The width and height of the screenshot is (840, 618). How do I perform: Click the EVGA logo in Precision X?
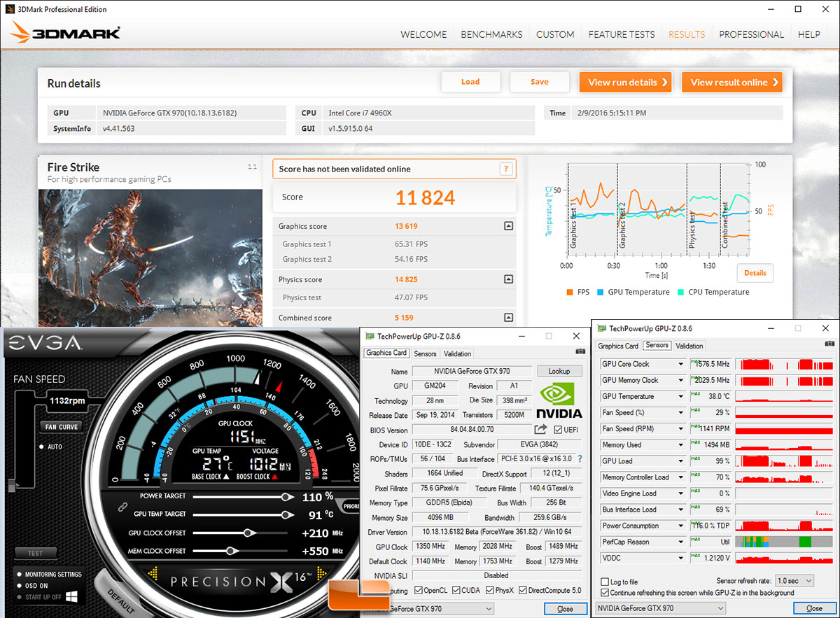pyautogui.click(x=45, y=344)
